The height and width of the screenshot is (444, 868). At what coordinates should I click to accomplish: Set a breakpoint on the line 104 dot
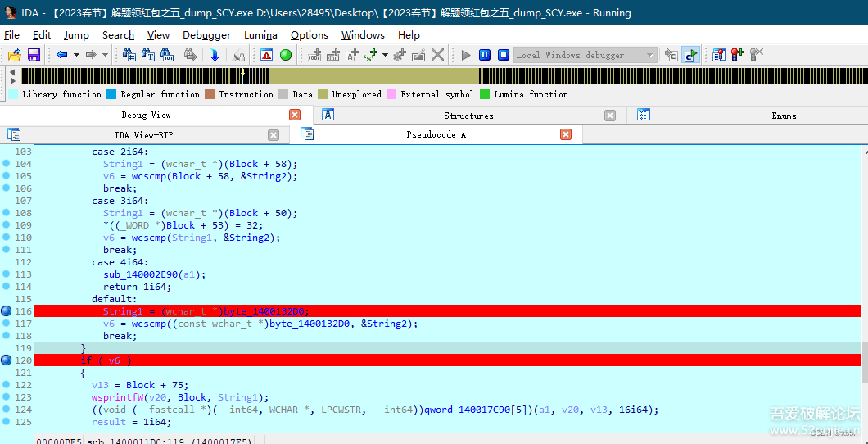pyautogui.click(x=6, y=163)
